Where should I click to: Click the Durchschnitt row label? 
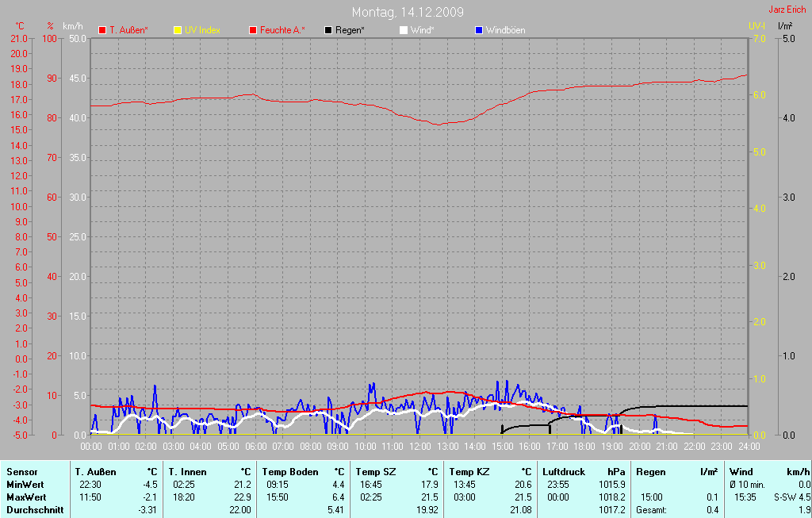click(35, 510)
